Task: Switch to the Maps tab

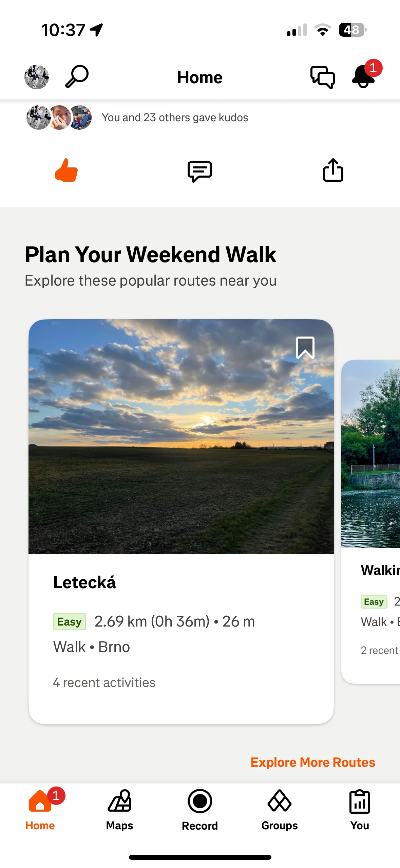Action: click(120, 810)
